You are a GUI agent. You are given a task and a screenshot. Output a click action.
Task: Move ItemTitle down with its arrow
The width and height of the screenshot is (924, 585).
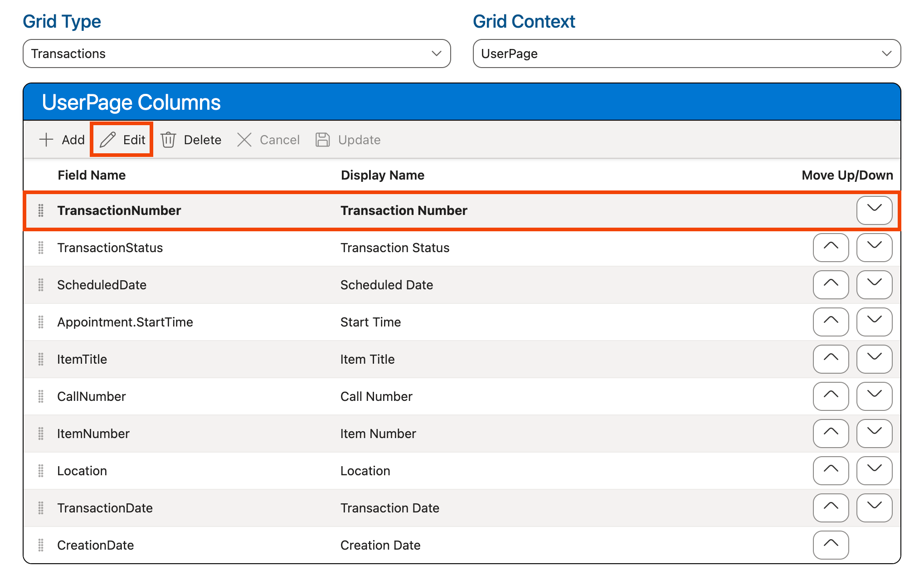(874, 359)
